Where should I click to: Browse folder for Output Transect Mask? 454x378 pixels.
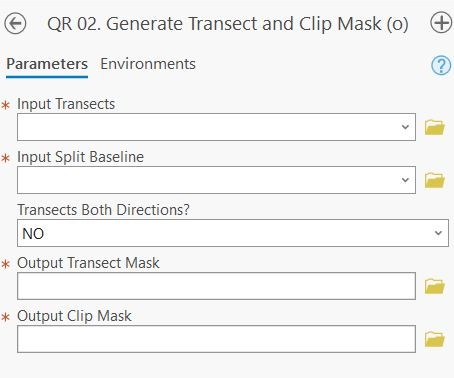pyautogui.click(x=435, y=286)
